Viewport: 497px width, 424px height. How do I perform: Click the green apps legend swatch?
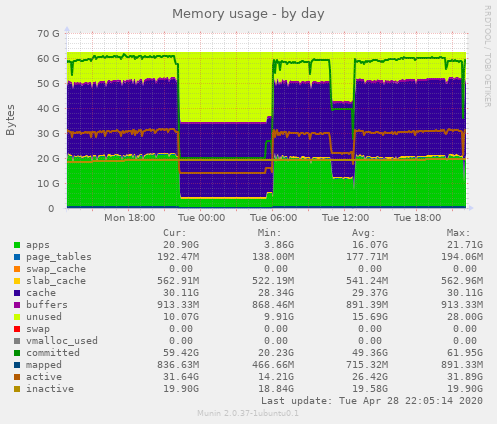[17, 245]
